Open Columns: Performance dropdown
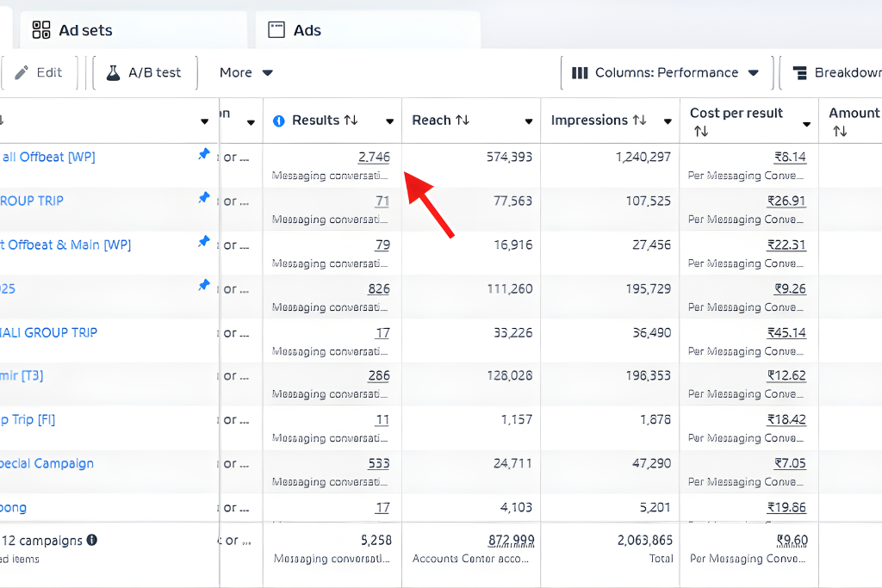Screen dimensions: 882x588 (666, 73)
